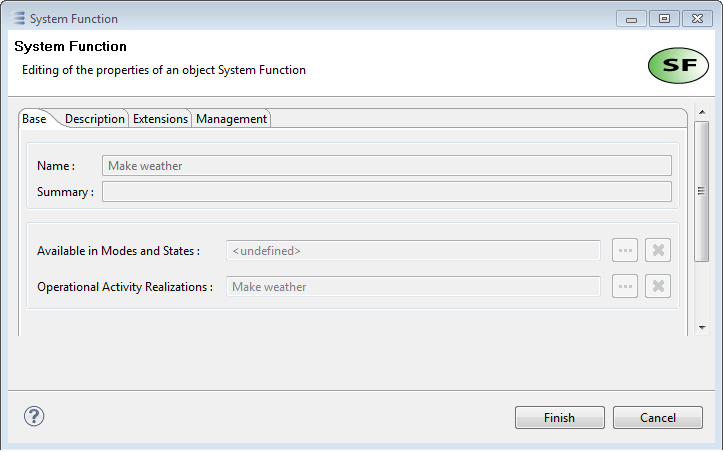Click the Available in Modes and States field

click(413, 251)
